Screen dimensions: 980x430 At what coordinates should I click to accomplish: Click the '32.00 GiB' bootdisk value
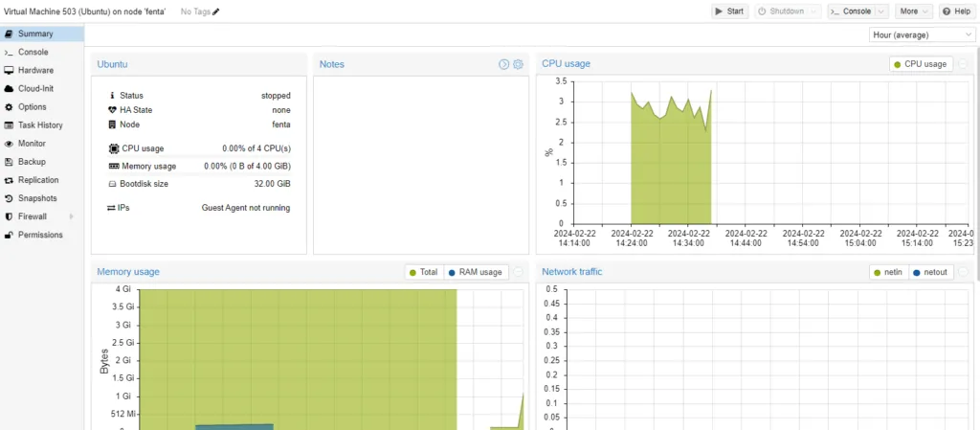[x=273, y=184]
